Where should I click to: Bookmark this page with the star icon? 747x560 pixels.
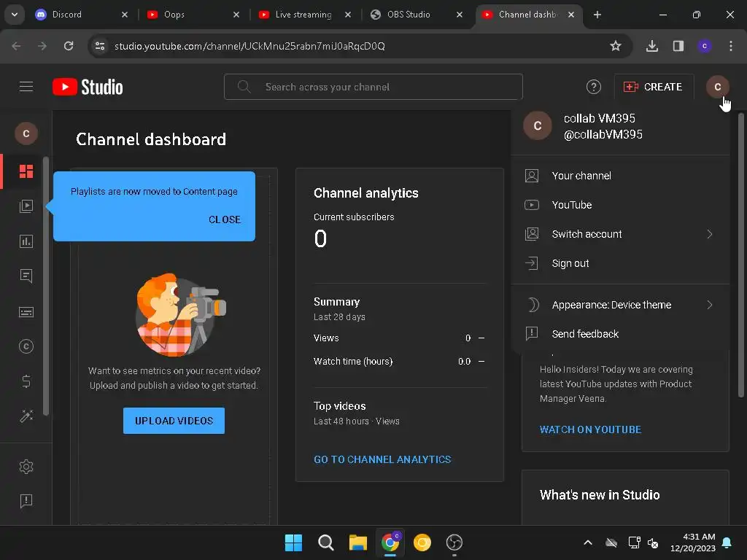pyautogui.click(x=616, y=46)
